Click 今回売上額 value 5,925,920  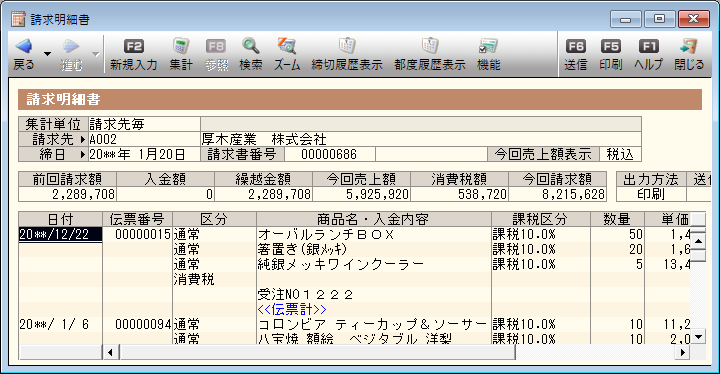coord(362,194)
